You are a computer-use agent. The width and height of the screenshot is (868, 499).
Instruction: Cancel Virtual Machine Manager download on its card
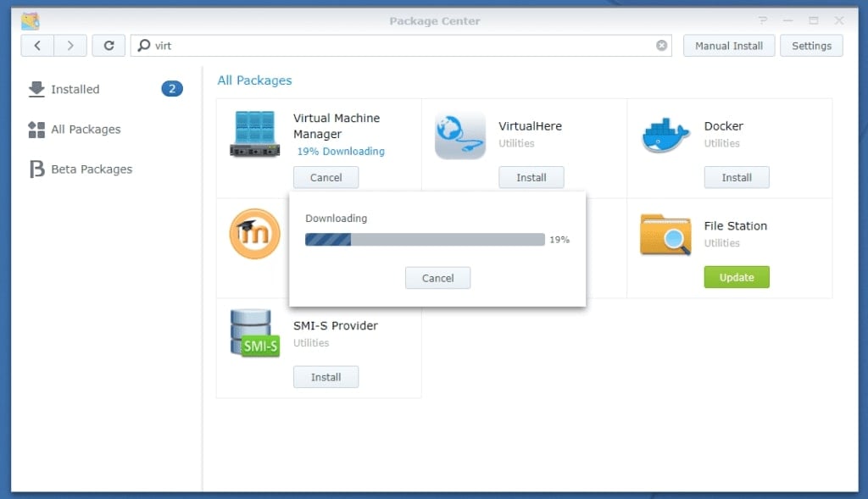326,178
